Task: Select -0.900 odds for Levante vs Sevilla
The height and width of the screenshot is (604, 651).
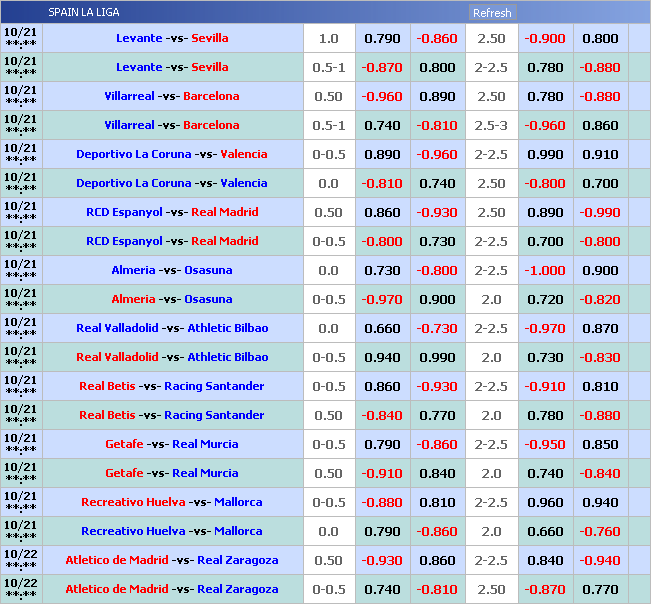Action: [x=545, y=39]
